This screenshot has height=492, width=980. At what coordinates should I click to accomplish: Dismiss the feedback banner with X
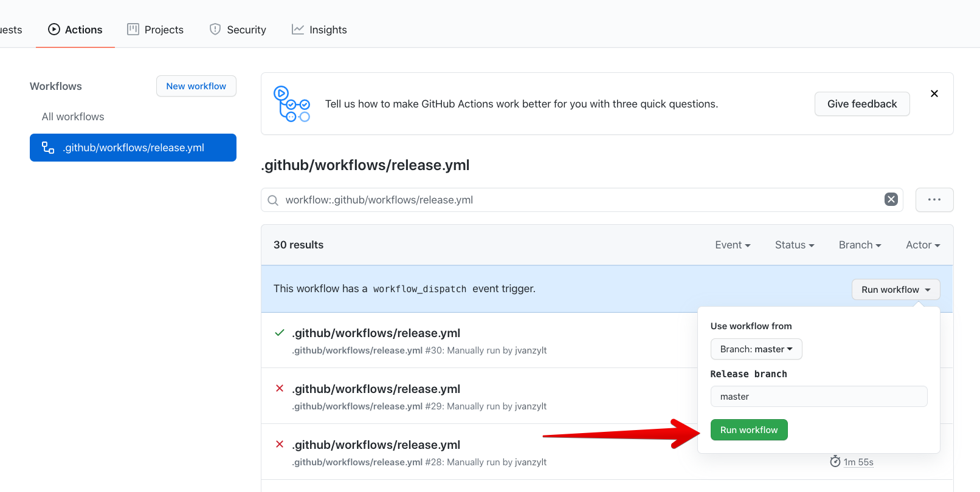click(934, 94)
